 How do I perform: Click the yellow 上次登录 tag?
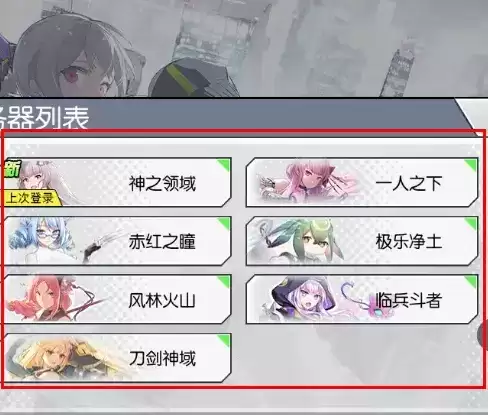pos(32,198)
